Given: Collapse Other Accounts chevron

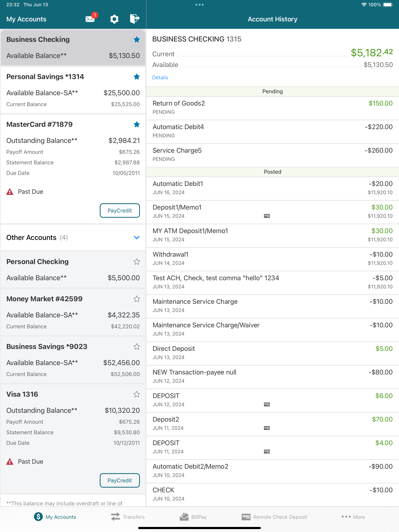Looking at the screenshot, I should [137, 238].
